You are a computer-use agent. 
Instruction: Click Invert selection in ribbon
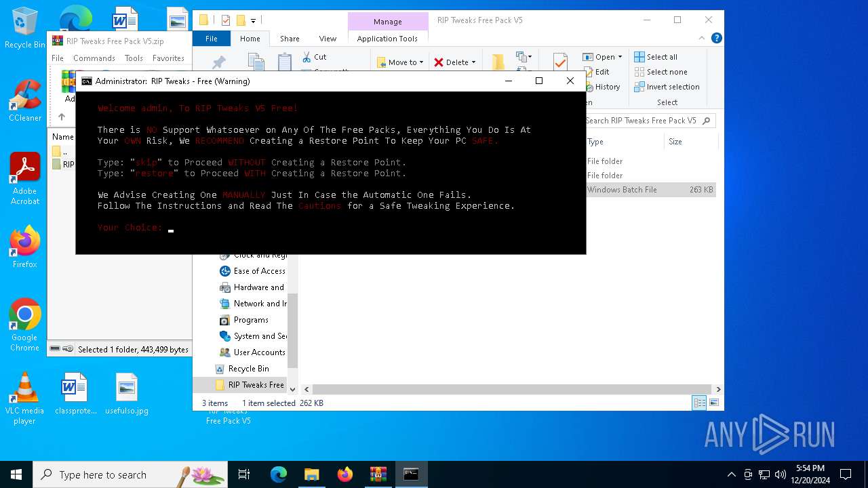point(667,87)
